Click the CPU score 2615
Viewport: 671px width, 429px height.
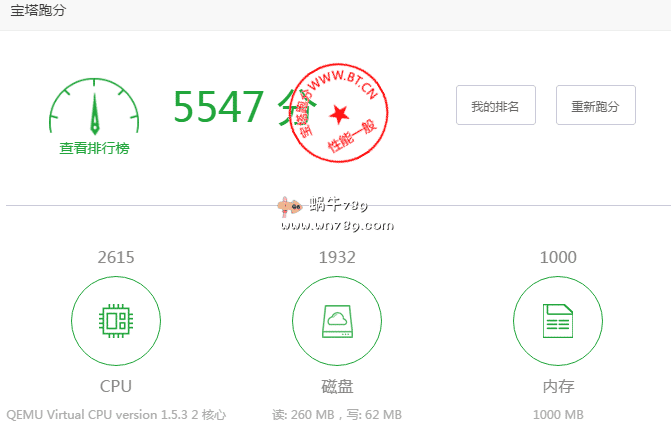click(x=115, y=257)
